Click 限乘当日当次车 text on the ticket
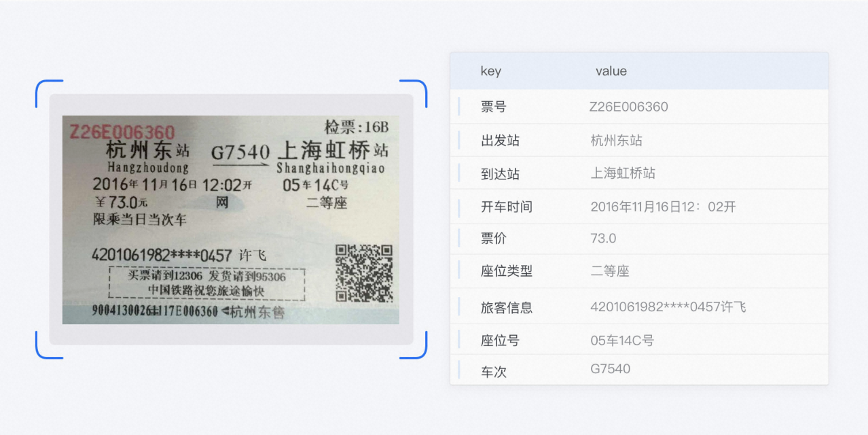 pyautogui.click(x=139, y=220)
